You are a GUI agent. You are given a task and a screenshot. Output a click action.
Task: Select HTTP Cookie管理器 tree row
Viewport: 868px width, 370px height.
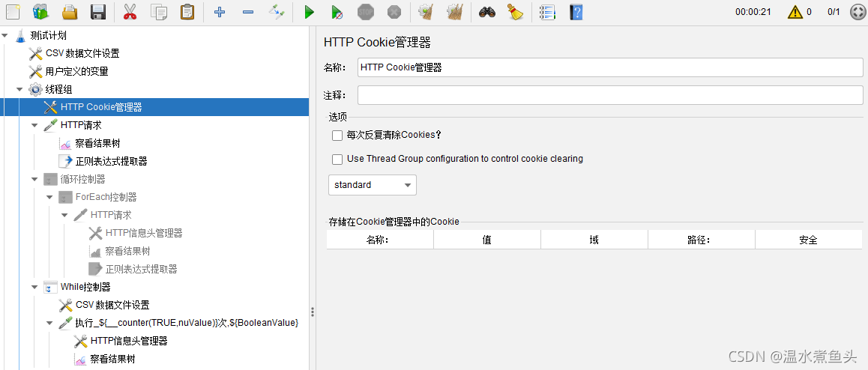[154, 107]
